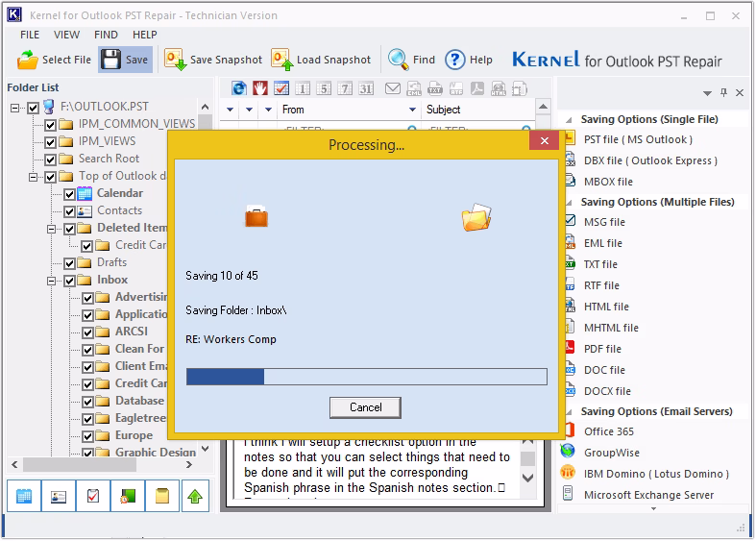The height and width of the screenshot is (541, 756).
Task: Open the FILE menu
Action: click(30, 35)
